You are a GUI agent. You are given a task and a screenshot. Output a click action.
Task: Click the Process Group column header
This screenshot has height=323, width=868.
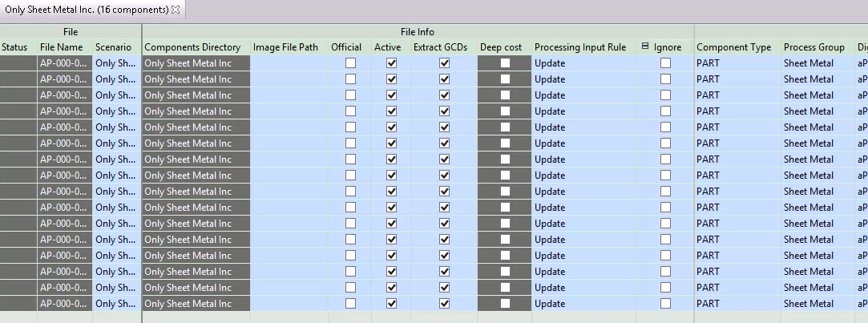click(813, 47)
